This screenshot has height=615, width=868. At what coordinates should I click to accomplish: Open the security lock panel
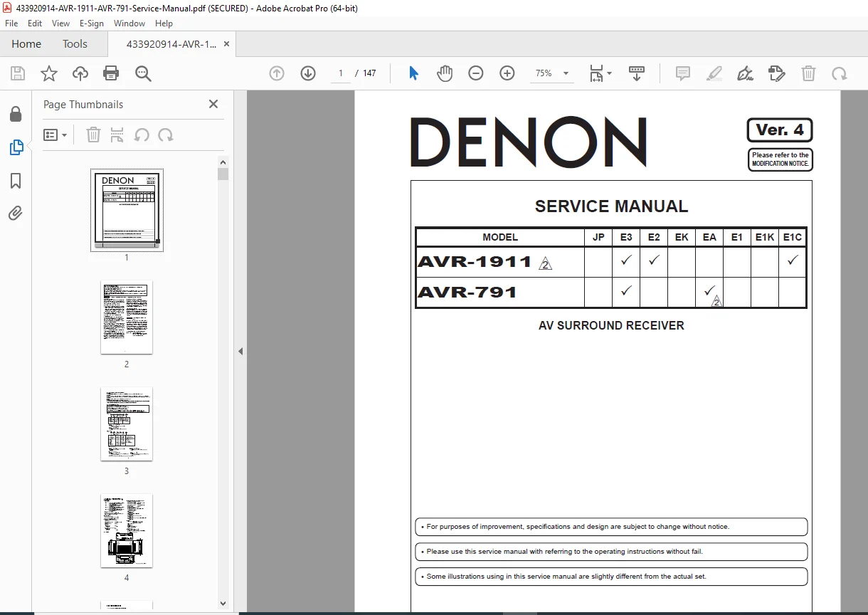(x=16, y=115)
